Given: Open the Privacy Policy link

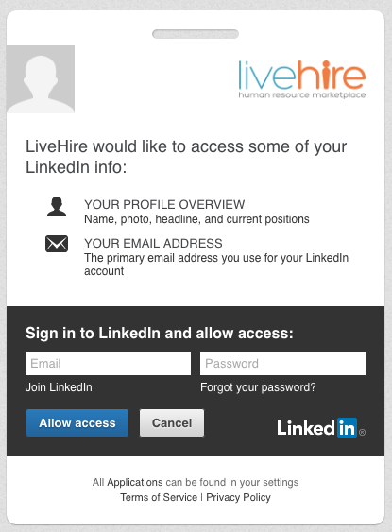Looking at the screenshot, I should (238, 497).
